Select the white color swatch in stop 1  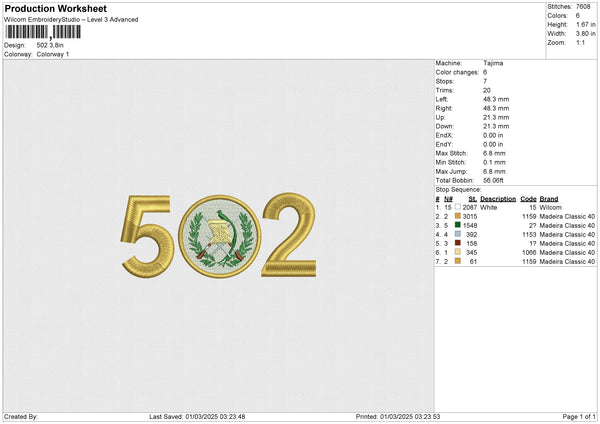[x=458, y=207]
